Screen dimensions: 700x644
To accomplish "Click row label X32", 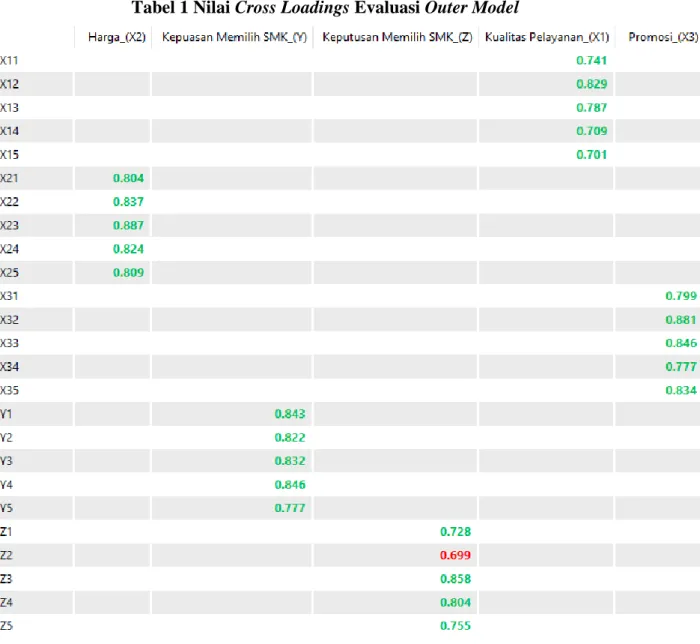I will coord(9,320).
